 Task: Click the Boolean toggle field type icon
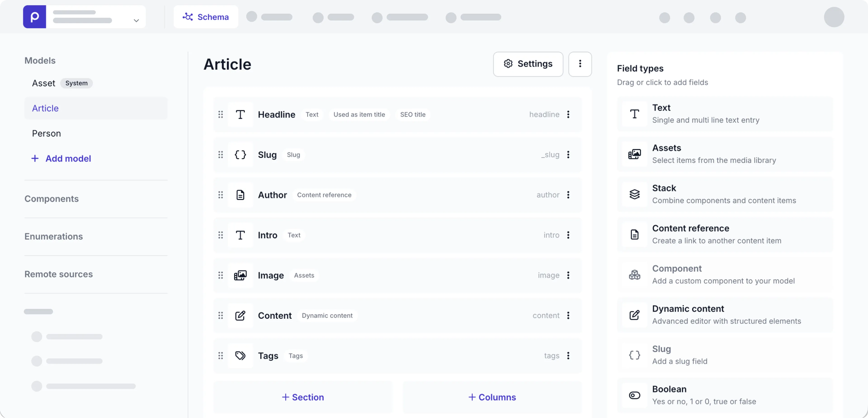click(634, 395)
